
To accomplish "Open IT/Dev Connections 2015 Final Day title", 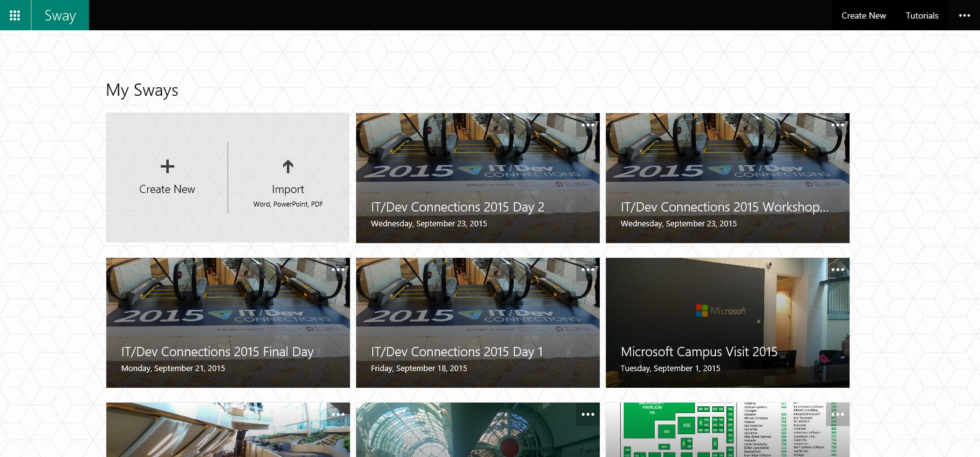I will [217, 352].
